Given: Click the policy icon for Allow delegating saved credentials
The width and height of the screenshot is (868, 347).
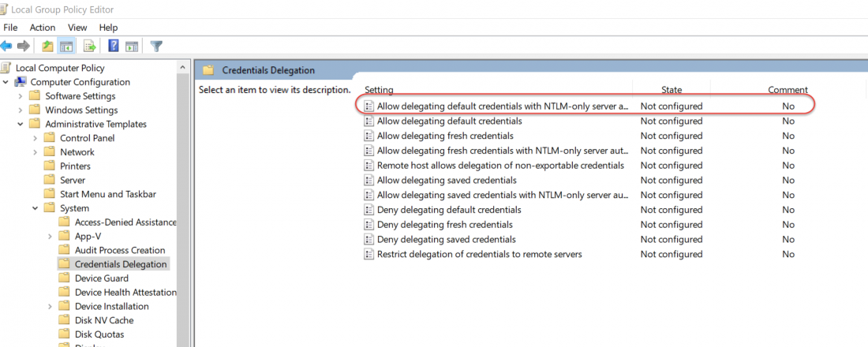Looking at the screenshot, I should point(369,180).
